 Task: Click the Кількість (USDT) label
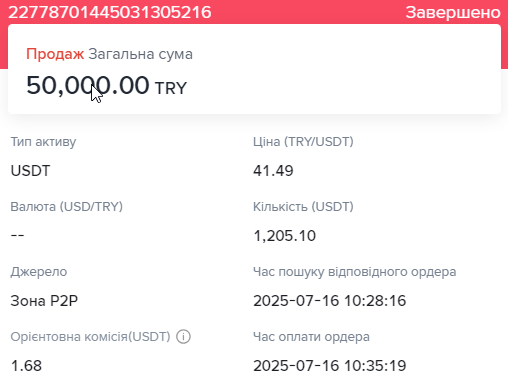coord(303,207)
